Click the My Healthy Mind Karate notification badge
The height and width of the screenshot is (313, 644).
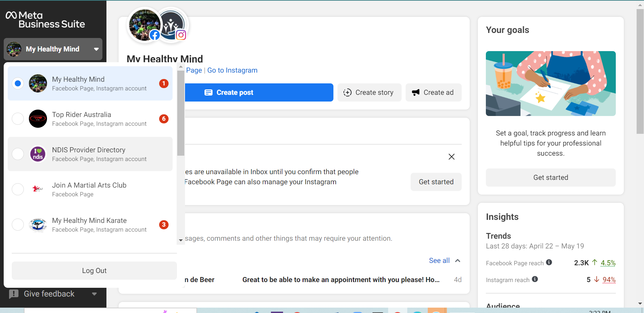164,225
